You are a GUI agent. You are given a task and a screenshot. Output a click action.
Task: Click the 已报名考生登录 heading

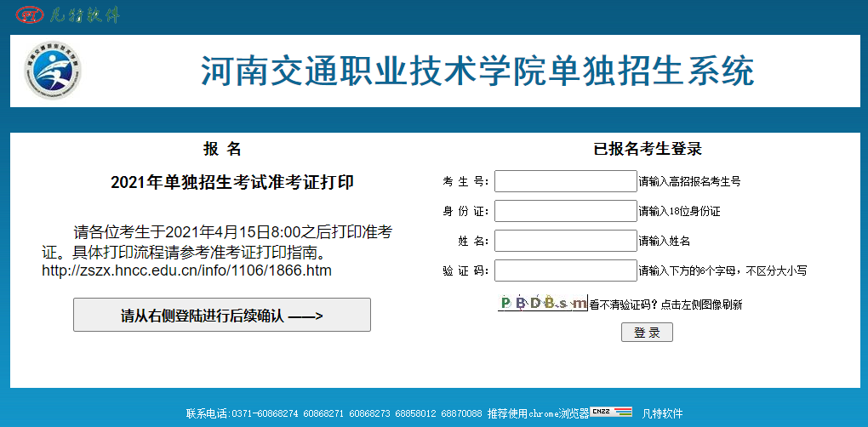[x=647, y=149]
